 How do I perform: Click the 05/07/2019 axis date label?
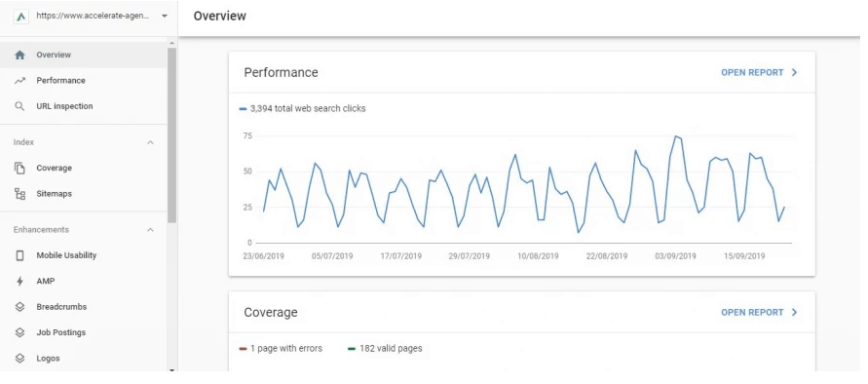point(332,256)
